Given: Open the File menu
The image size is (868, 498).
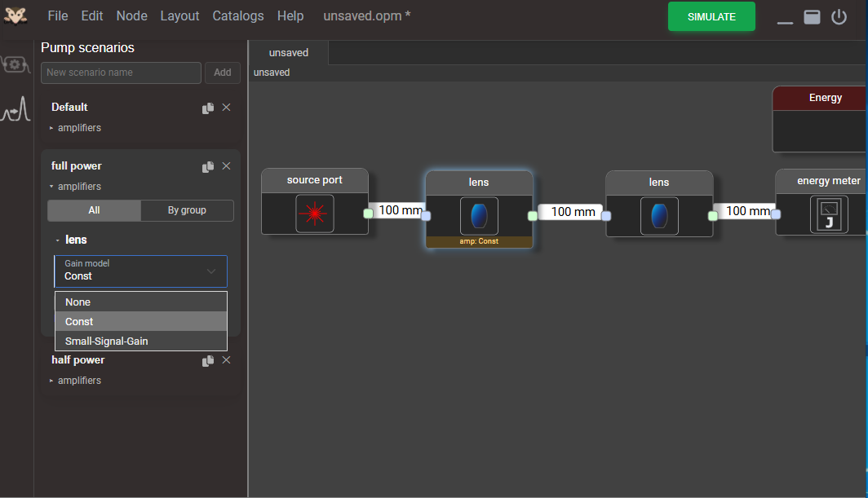Looking at the screenshot, I should pos(58,16).
